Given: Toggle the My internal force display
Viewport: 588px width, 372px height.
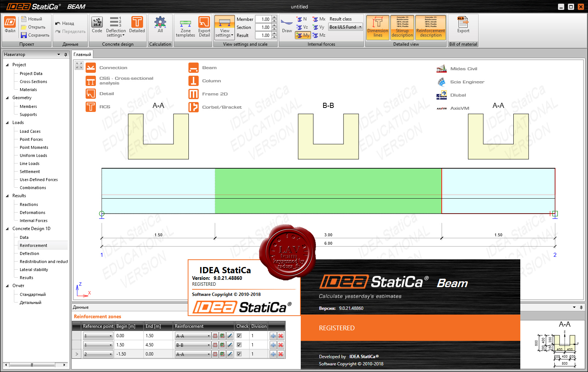Looking at the screenshot, I should click(303, 35).
